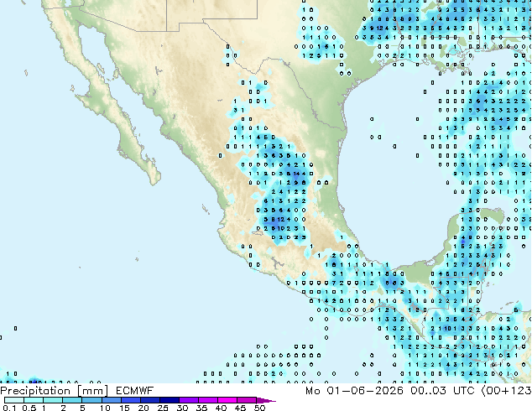Click the "35" legend value label
Image resolution: width=532 pixels, height=411 pixels.
pyautogui.click(x=201, y=408)
